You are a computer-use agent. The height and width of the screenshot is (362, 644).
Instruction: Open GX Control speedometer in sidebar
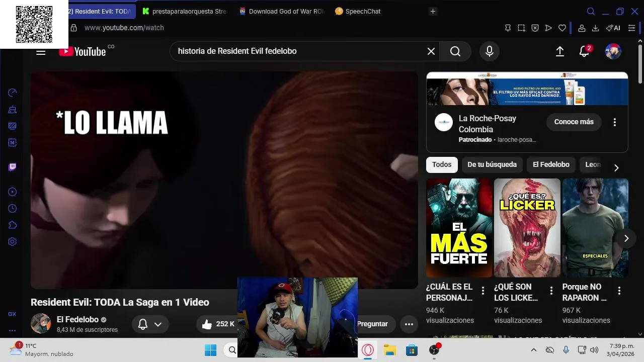pos(13,93)
